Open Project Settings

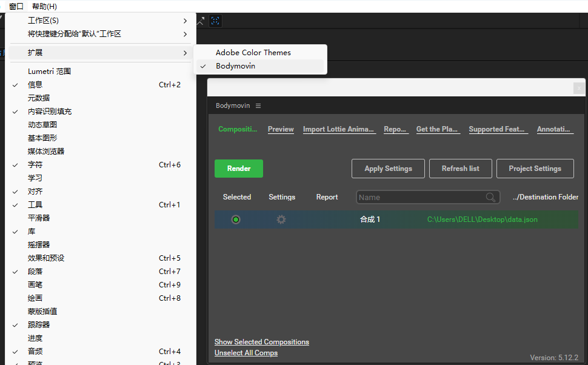(535, 169)
